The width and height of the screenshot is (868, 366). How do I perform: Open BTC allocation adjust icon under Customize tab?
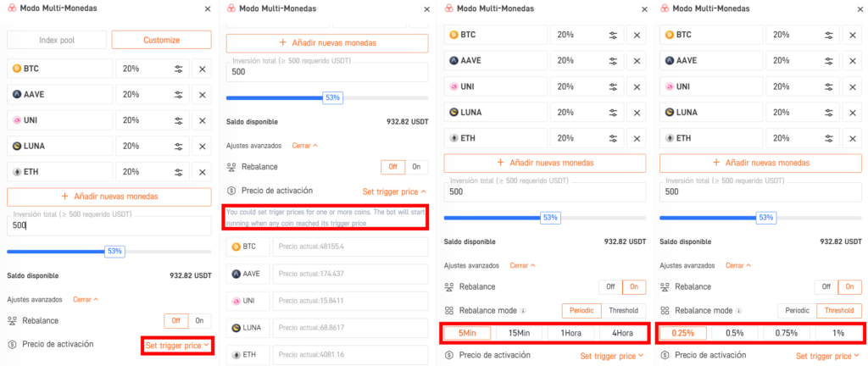[178, 69]
